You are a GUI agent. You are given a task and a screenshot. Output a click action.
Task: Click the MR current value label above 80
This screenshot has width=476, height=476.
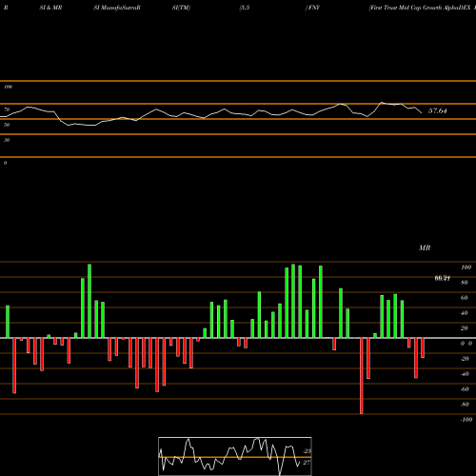click(x=443, y=278)
